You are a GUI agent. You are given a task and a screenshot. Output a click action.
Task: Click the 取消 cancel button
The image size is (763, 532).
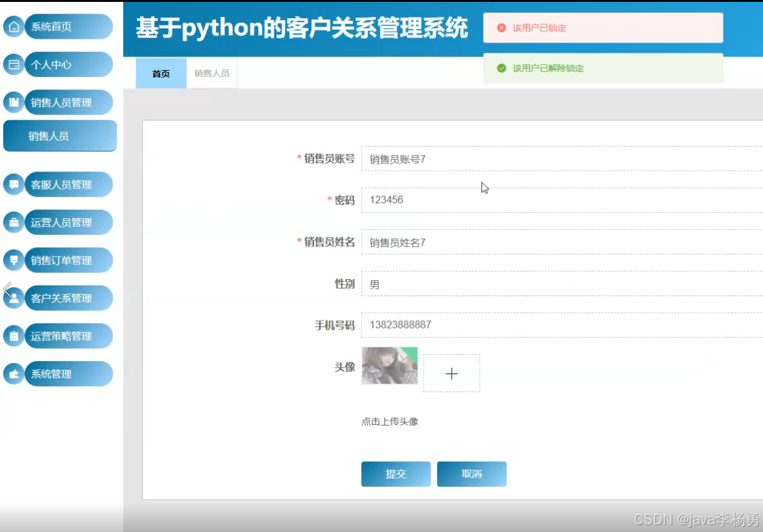[472, 474]
